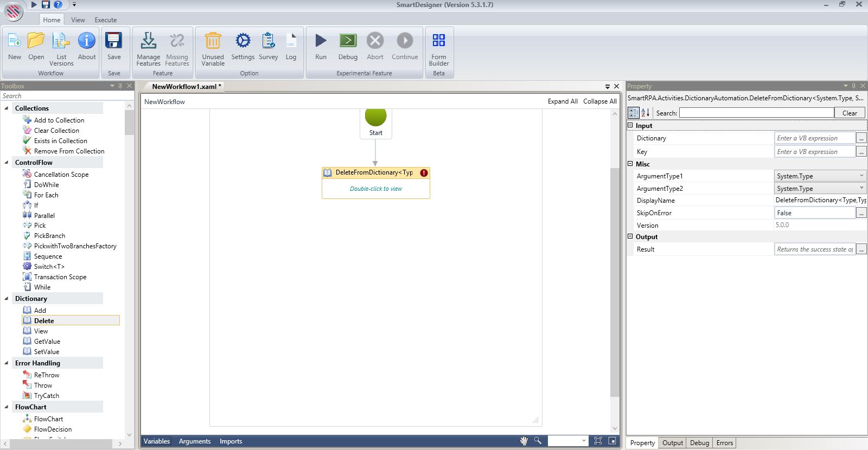Click the List Versions icon
The image size is (868, 450).
click(61, 41)
